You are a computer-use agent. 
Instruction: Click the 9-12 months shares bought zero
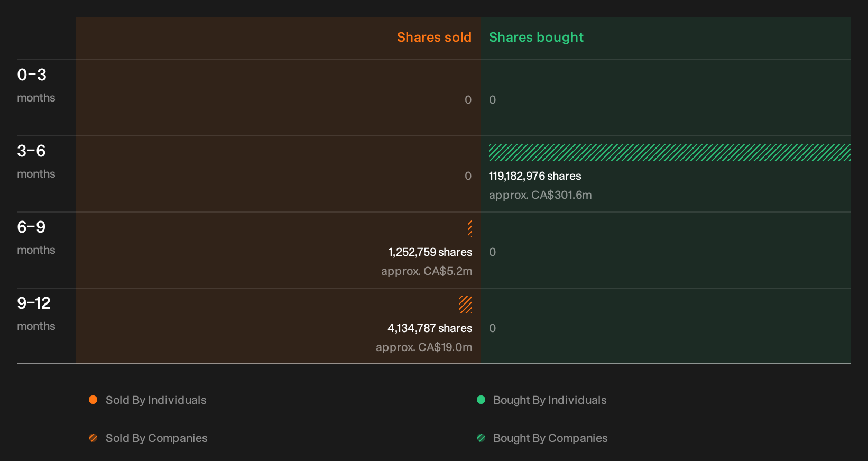493,328
